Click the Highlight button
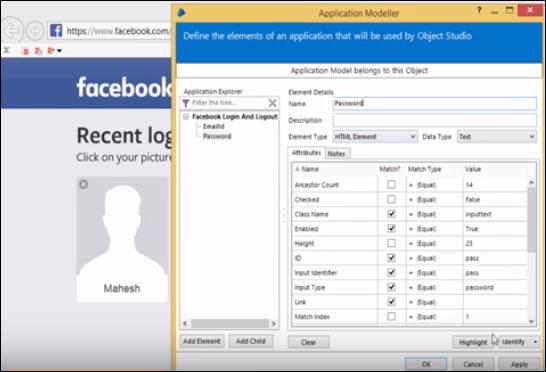The height and width of the screenshot is (372, 546). coord(473,342)
